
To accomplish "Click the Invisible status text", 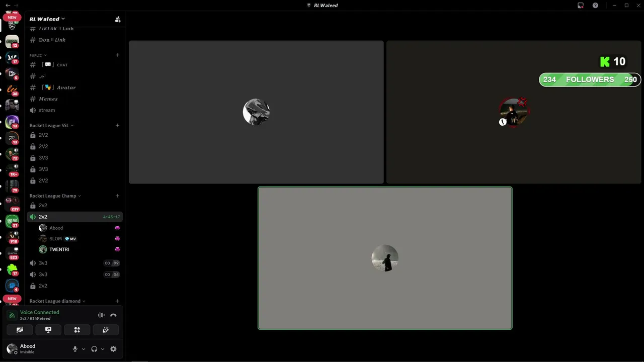I will point(27,352).
